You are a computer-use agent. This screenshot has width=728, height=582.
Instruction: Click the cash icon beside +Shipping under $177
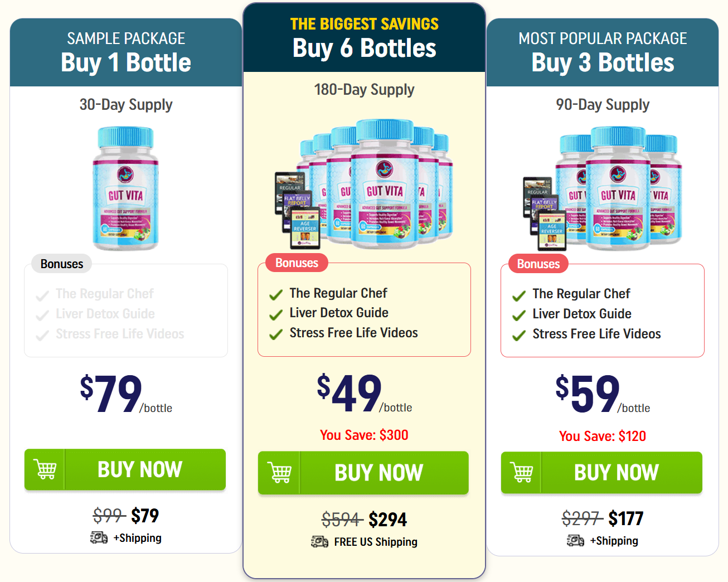click(x=575, y=540)
